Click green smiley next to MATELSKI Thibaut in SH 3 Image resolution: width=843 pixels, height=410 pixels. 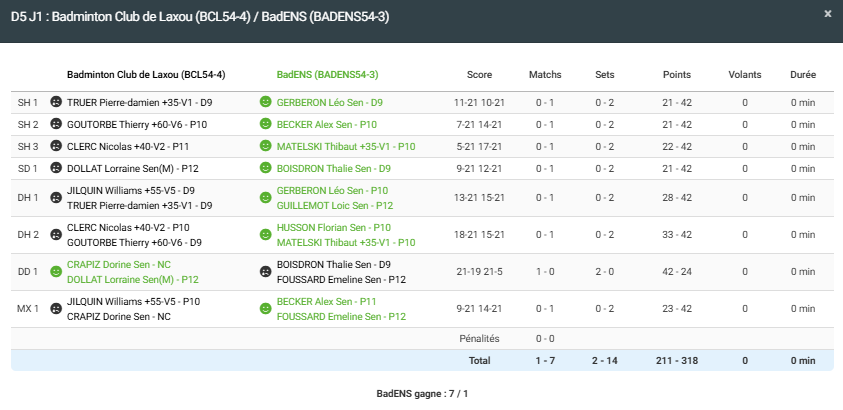265,146
